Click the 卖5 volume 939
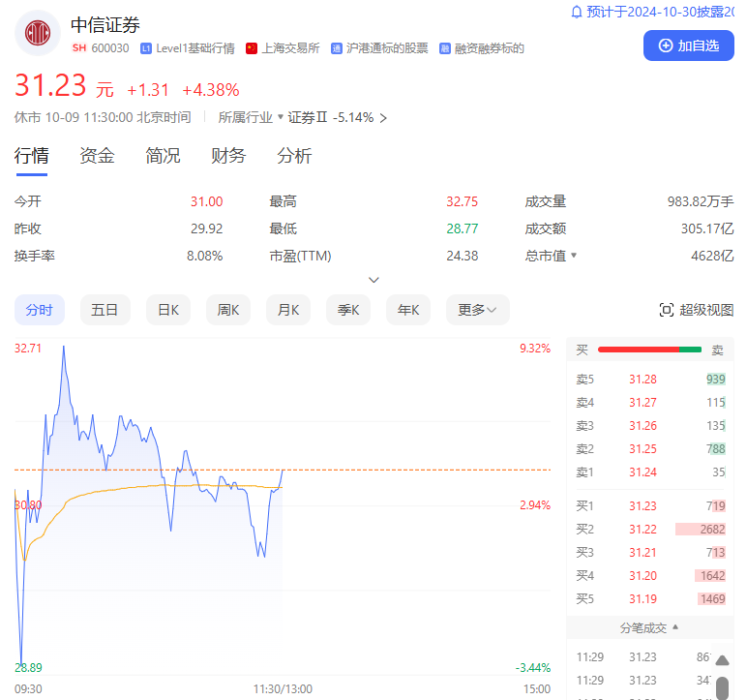747x700 pixels. 716,380
